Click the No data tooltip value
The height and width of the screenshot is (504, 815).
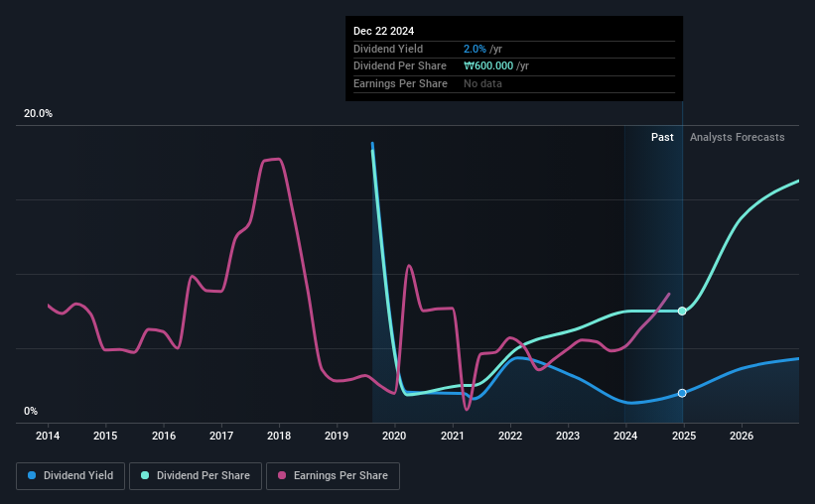click(x=482, y=83)
